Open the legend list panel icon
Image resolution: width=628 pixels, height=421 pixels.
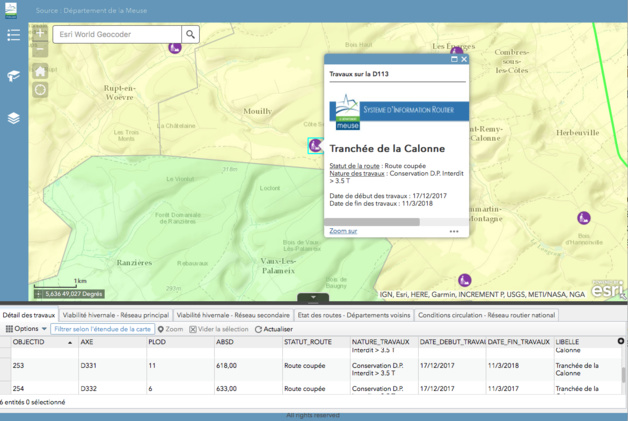(x=14, y=35)
